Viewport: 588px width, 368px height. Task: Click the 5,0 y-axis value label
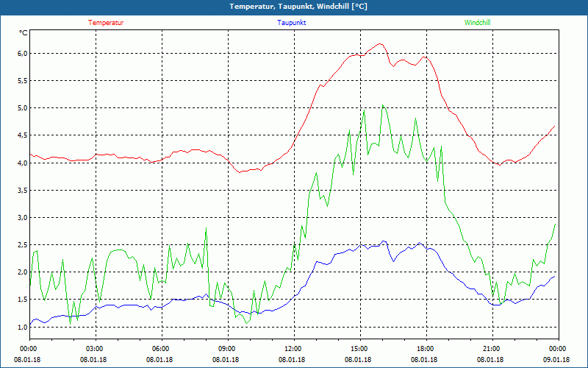click(x=22, y=108)
